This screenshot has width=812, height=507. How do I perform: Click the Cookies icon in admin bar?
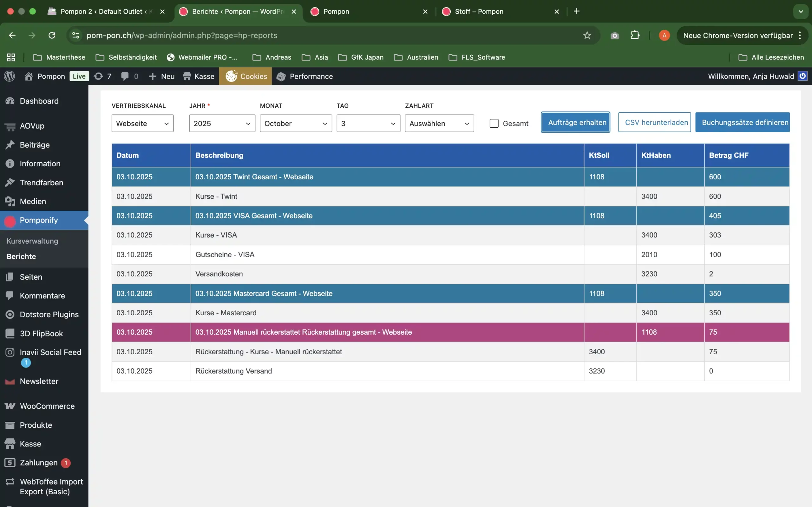[x=231, y=76]
